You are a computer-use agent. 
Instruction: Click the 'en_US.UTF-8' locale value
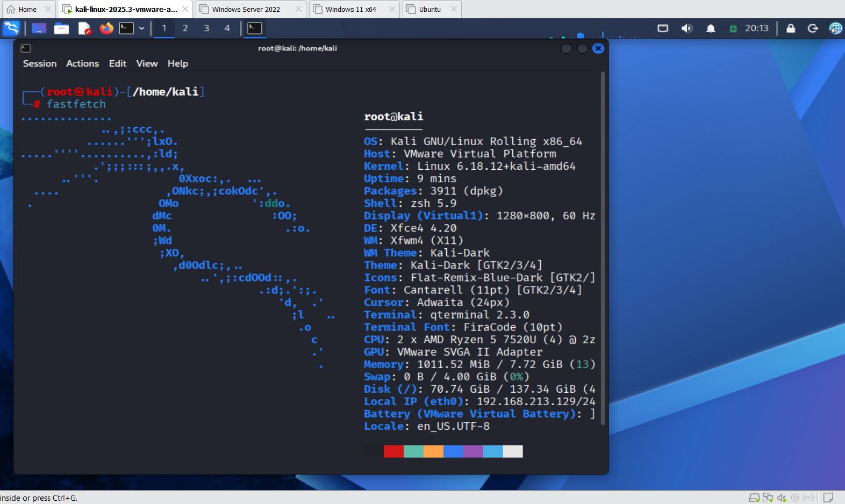pyautogui.click(x=454, y=426)
